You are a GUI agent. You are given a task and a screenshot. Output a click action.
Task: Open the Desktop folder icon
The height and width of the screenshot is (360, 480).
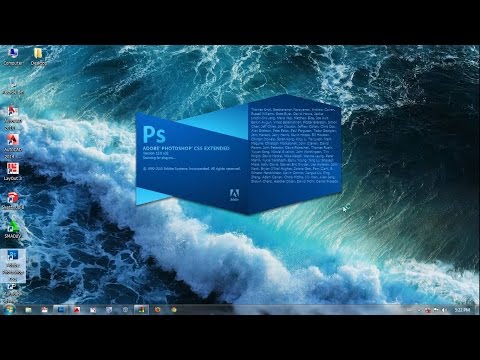(38, 56)
